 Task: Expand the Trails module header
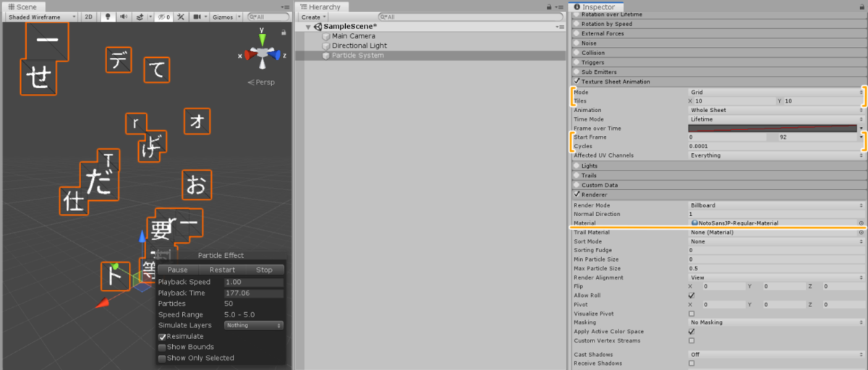click(x=718, y=176)
